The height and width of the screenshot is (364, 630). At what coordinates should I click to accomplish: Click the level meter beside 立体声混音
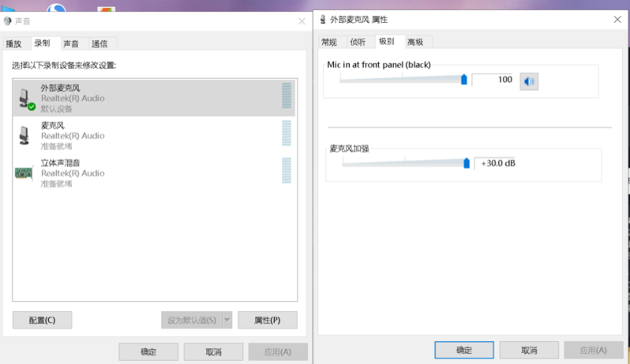tap(286, 171)
